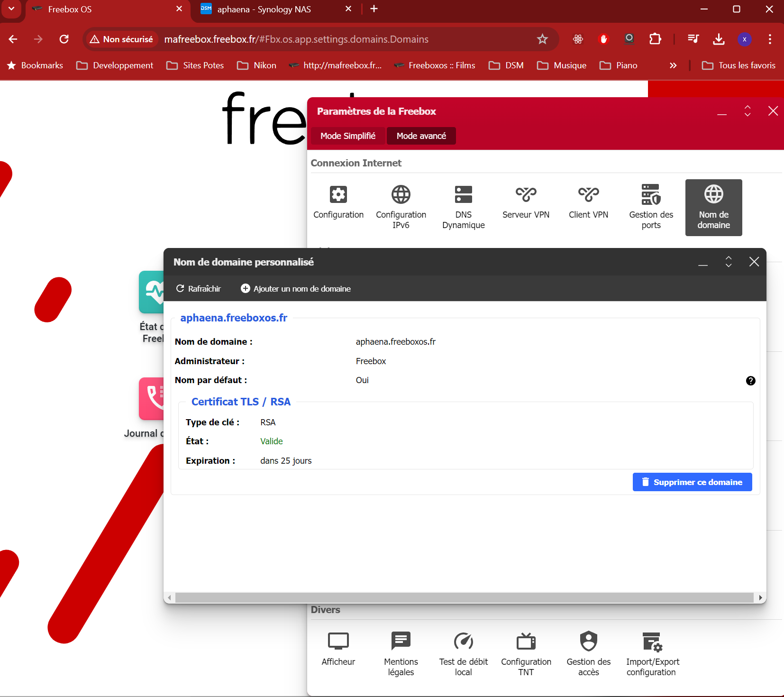The width and height of the screenshot is (784, 697).
Task: Click Supprimer ce domaine button
Action: [692, 482]
